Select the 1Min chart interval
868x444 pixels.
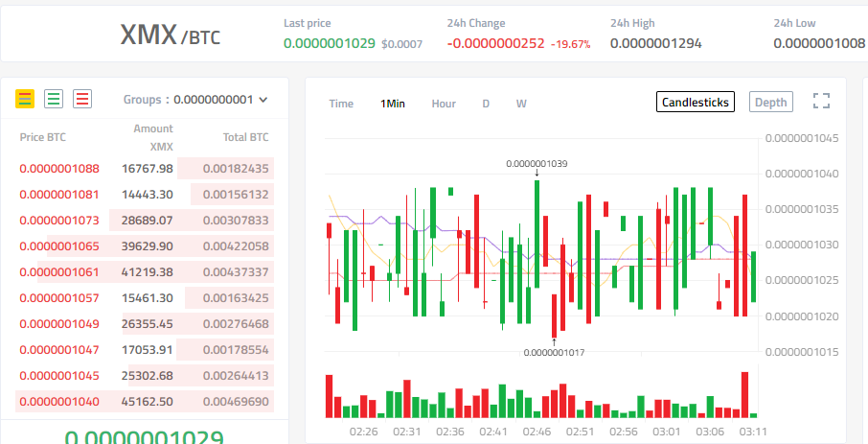tap(393, 104)
